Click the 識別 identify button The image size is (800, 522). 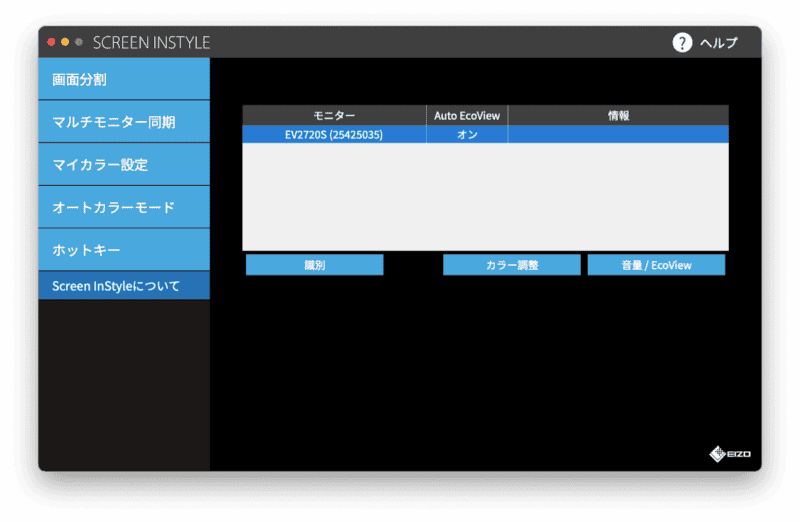click(x=314, y=265)
